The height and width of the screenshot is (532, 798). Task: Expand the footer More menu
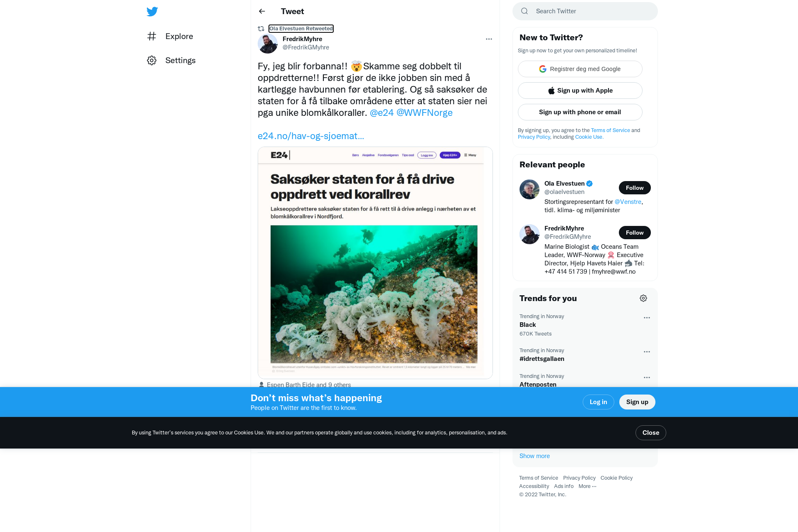click(x=587, y=486)
